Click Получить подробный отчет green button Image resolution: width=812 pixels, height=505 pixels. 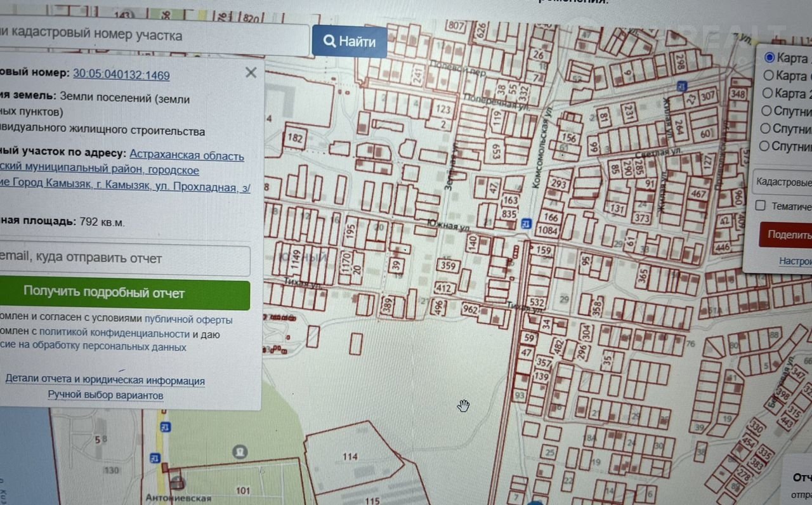point(105,292)
